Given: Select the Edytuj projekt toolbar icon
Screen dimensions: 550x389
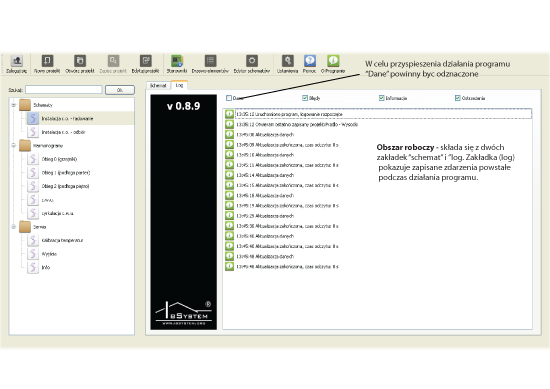Looking at the screenshot, I should pyautogui.click(x=146, y=61).
